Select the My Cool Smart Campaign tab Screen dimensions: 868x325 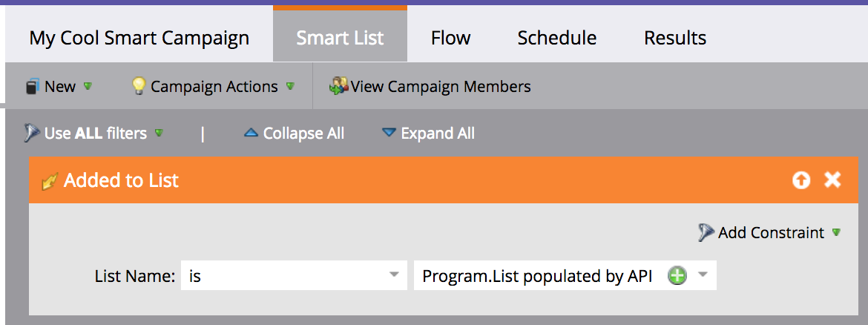point(139,38)
